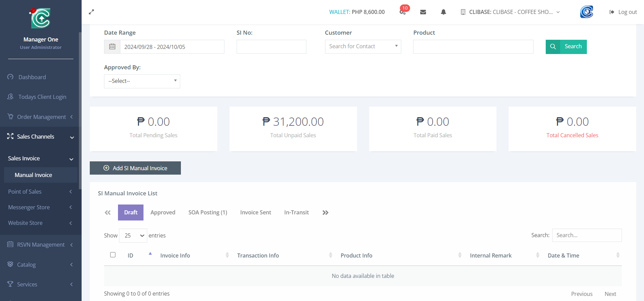Switch to the Approved tab
The width and height of the screenshot is (644, 301).
(163, 212)
